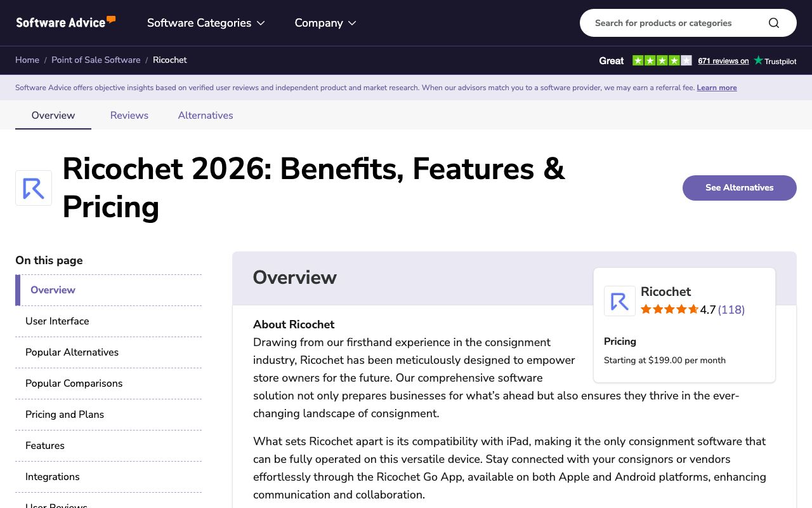
Task: Open the Learn more link
Action: (x=717, y=88)
